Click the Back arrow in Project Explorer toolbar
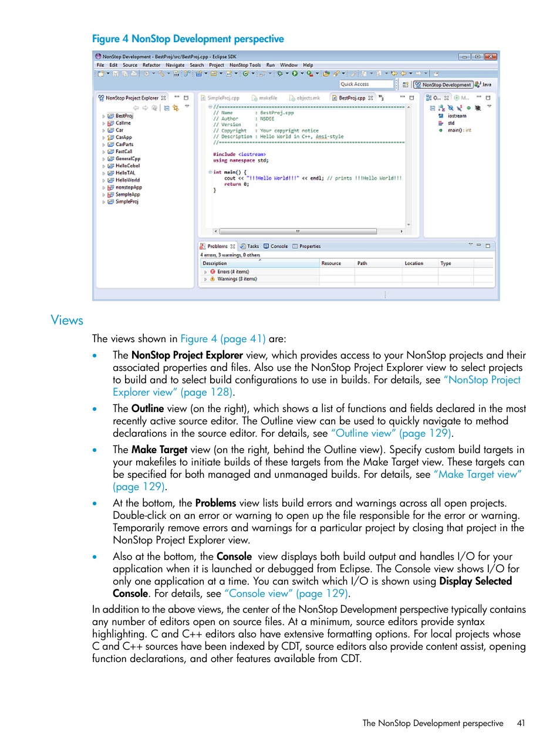This screenshot has width=560, height=746. click(x=136, y=108)
